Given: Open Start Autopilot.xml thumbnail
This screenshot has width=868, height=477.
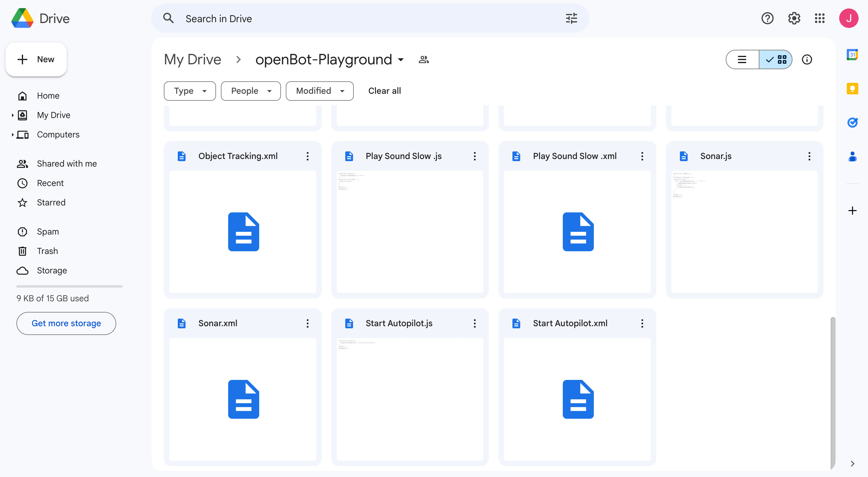Looking at the screenshot, I should click(x=577, y=399).
